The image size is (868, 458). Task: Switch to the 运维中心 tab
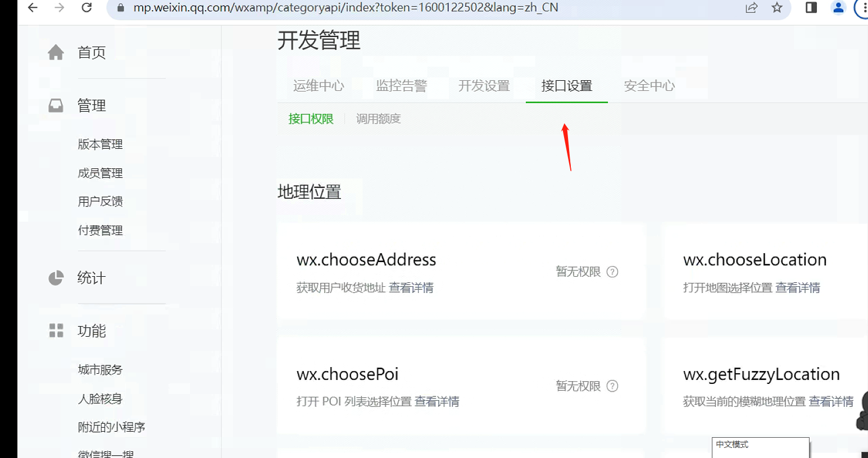[x=319, y=85]
